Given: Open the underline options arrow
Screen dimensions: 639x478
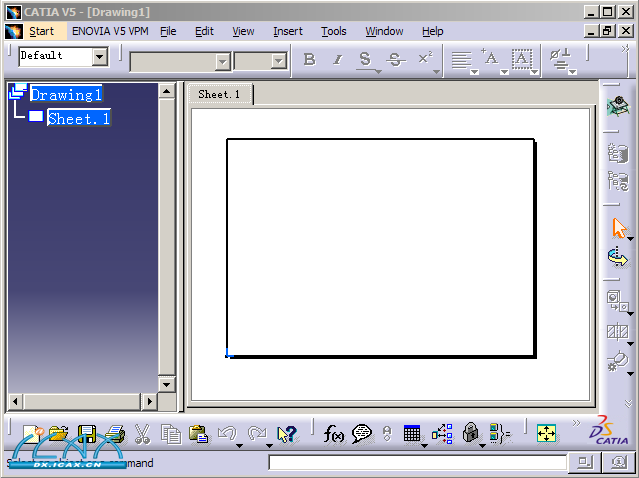Looking at the screenshot, I should (378, 72).
